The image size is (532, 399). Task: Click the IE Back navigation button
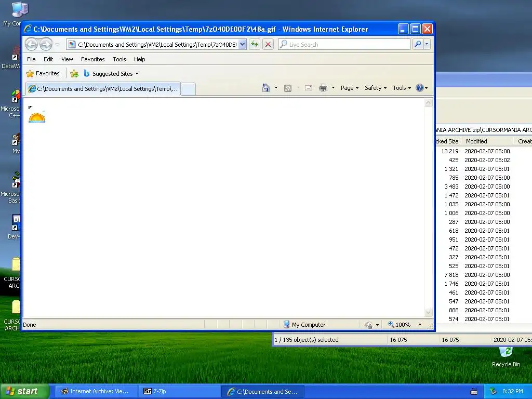click(x=31, y=44)
